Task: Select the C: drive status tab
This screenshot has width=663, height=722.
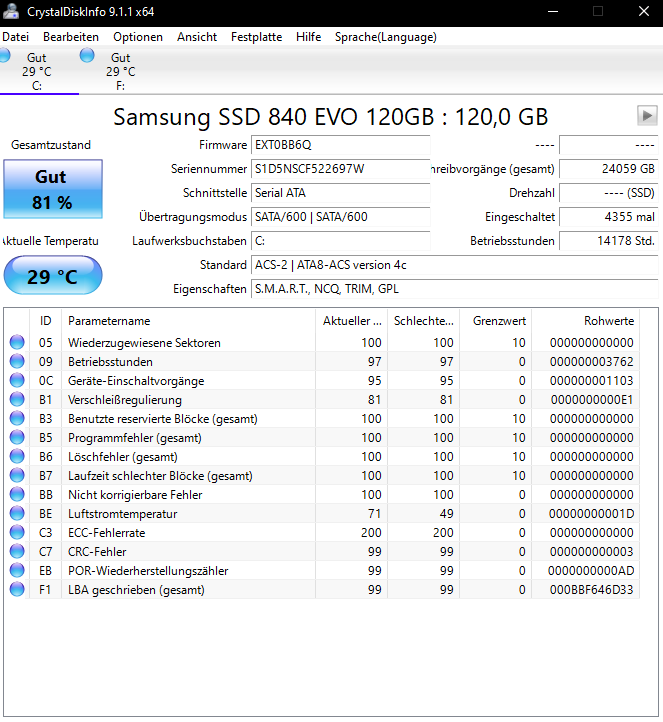Action: (37, 71)
